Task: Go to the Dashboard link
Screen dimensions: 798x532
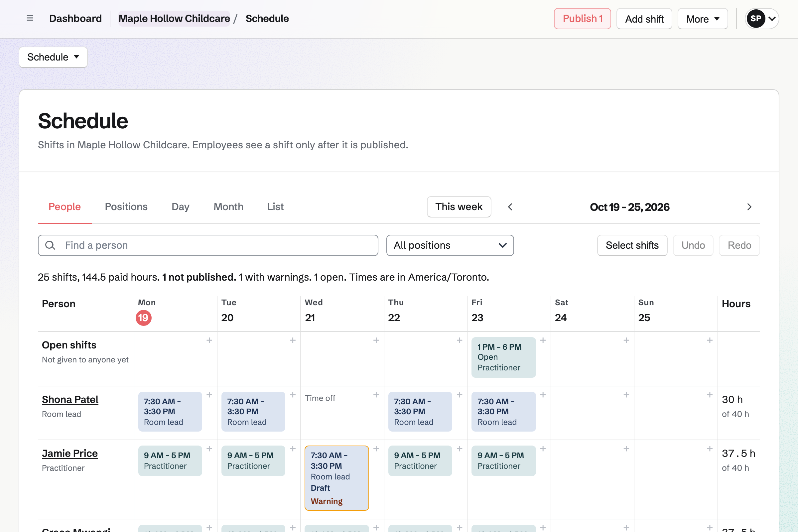Action: (75, 18)
